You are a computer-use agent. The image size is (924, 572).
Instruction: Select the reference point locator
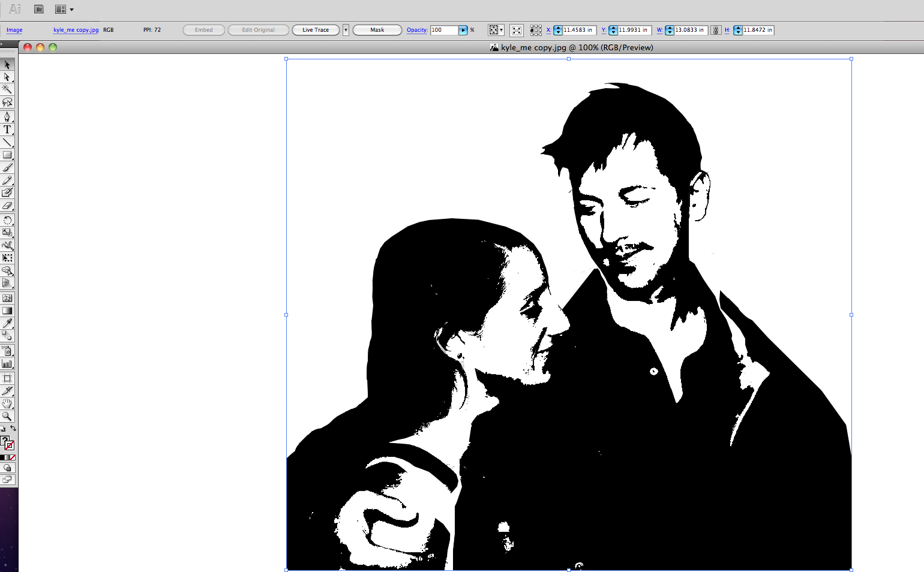pos(536,30)
